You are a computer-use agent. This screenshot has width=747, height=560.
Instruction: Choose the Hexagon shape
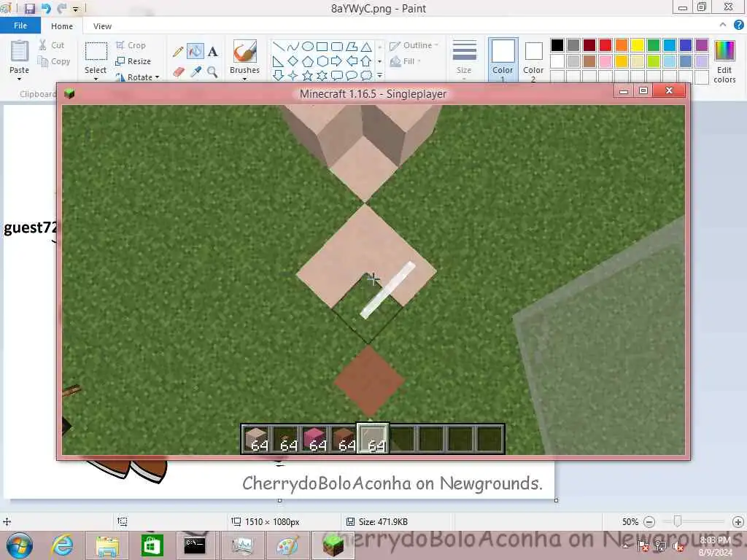(x=322, y=61)
